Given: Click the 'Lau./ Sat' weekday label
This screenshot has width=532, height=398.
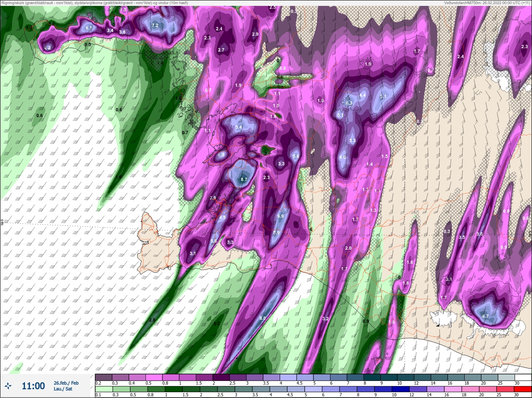Looking at the screenshot, I should pyautogui.click(x=63, y=389).
